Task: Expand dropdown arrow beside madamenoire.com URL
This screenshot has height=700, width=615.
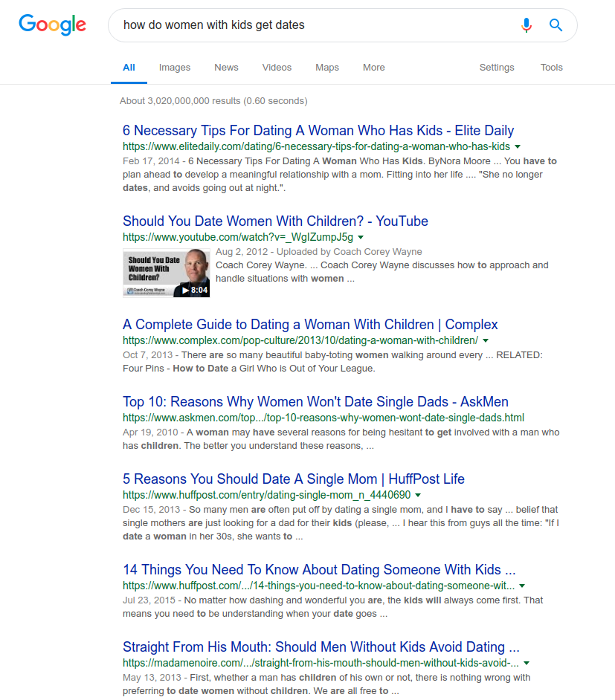Action: tap(527, 663)
